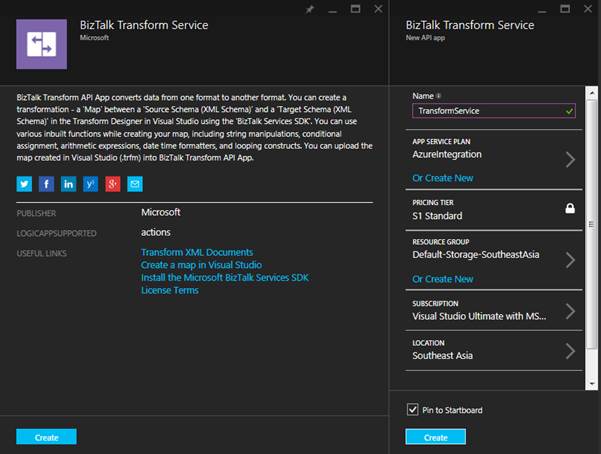Expand the Resource Group chevron
The width and height of the screenshot is (601, 454).
(x=570, y=260)
